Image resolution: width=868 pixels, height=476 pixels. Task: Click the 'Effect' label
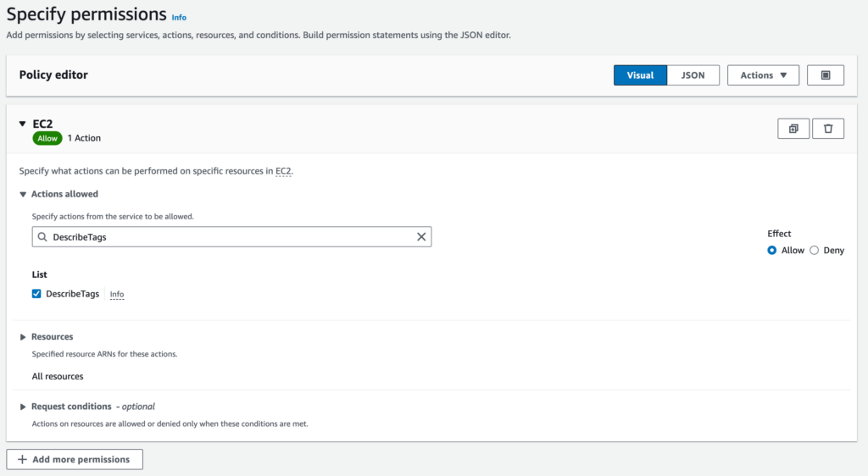click(x=779, y=233)
